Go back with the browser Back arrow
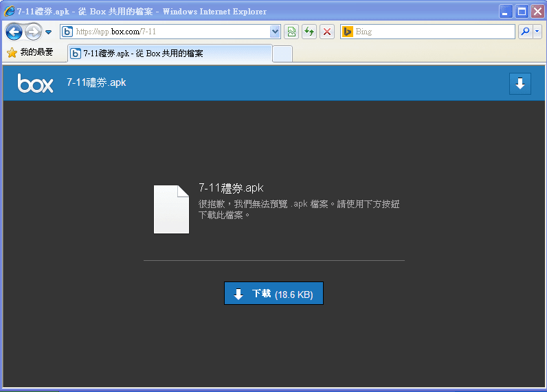This screenshot has height=392, width=547. tap(14, 32)
